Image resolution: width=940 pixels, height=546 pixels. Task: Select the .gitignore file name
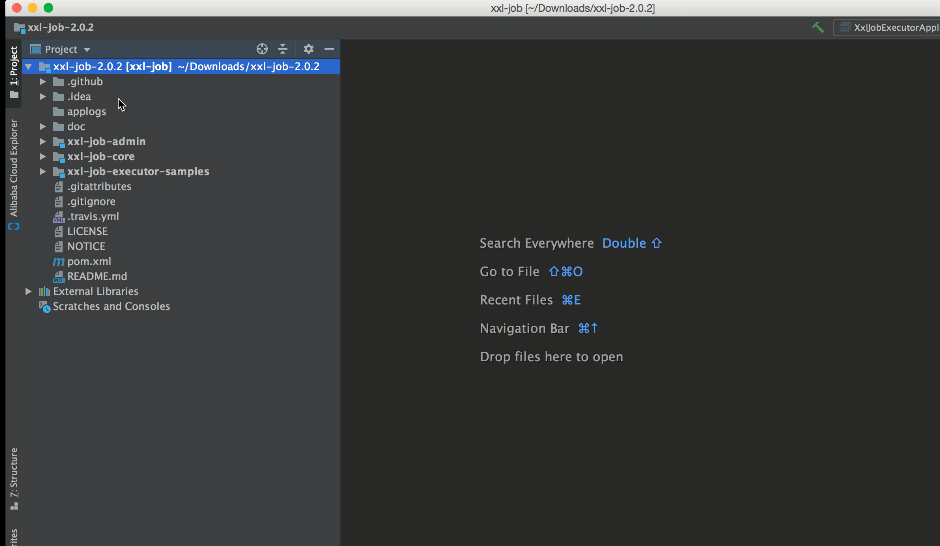[x=91, y=201]
